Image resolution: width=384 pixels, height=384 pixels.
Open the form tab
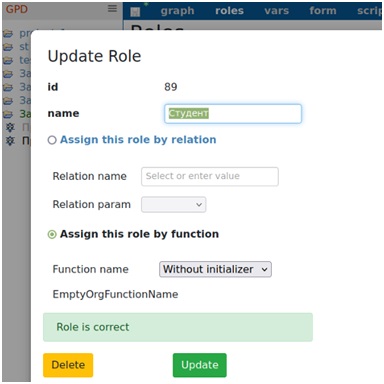point(323,11)
